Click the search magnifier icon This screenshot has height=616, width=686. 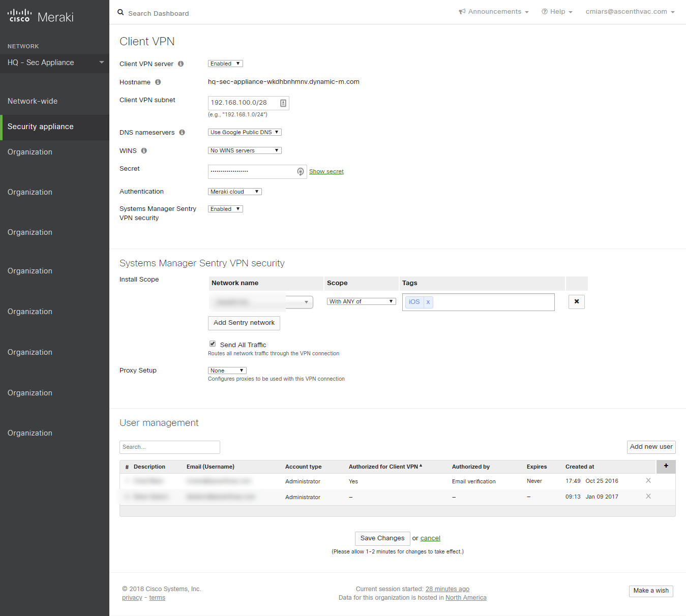[121, 13]
